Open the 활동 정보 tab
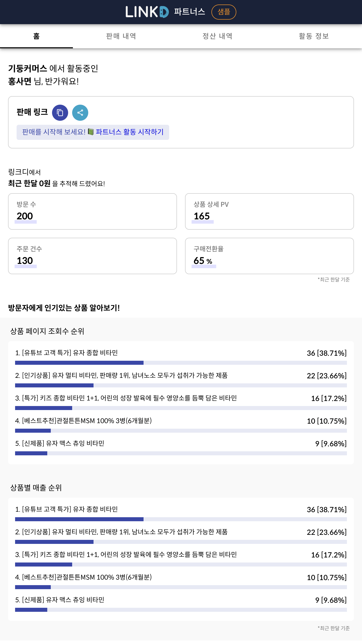This screenshot has height=644, width=362. pyautogui.click(x=314, y=36)
